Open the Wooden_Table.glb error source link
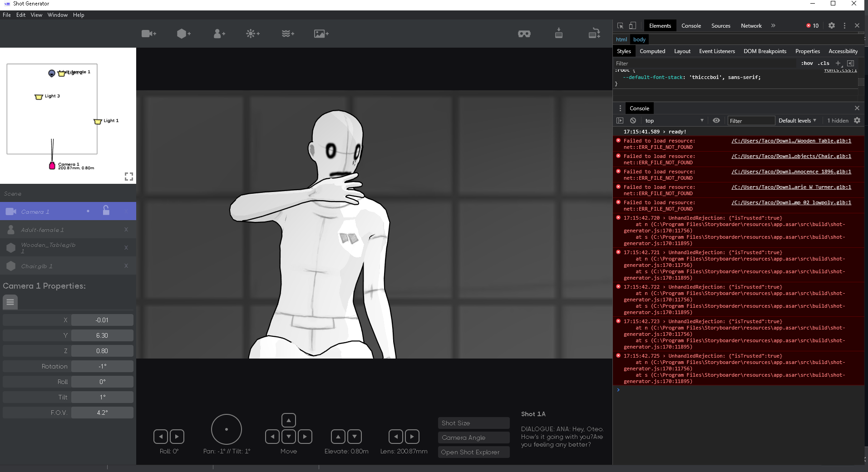The width and height of the screenshot is (868, 472). 791,141
